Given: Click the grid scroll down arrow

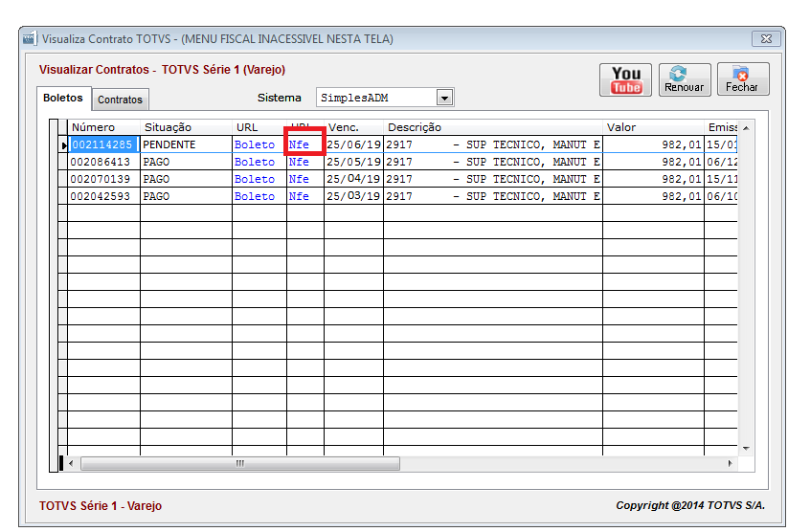Looking at the screenshot, I should coord(746,448).
